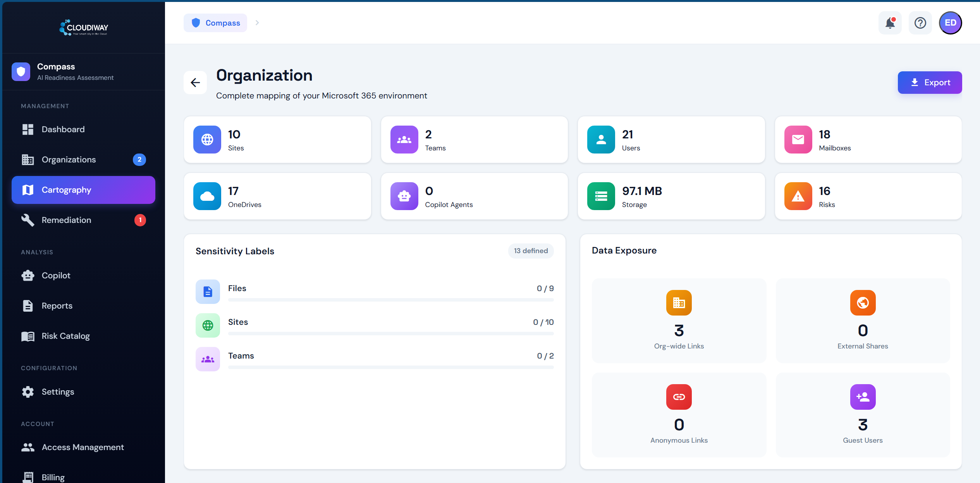980x483 pixels.
Task: Click the 'Data Exposure' panel title
Action: (624, 250)
